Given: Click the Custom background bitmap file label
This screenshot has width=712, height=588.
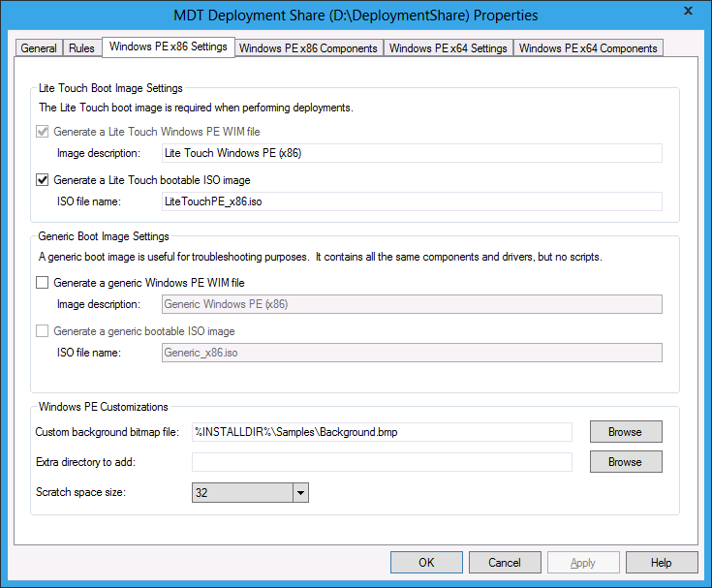Looking at the screenshot, I should click(x=108, y=432).
